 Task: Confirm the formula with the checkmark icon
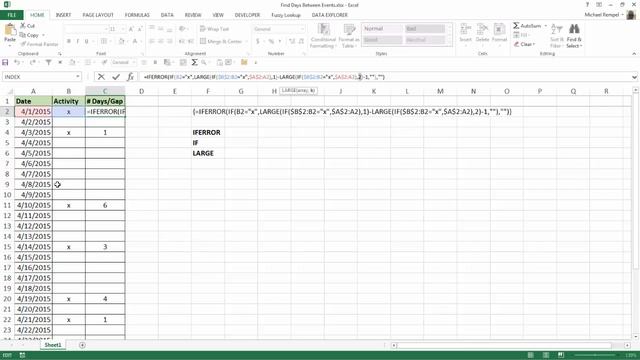pos(116,77)
